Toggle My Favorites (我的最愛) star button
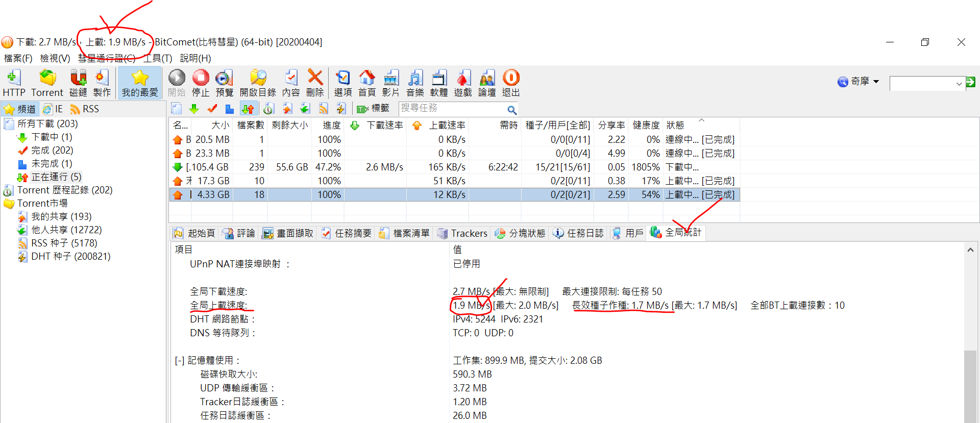Screen dimensions: 980x423 [x=140, y=83]
